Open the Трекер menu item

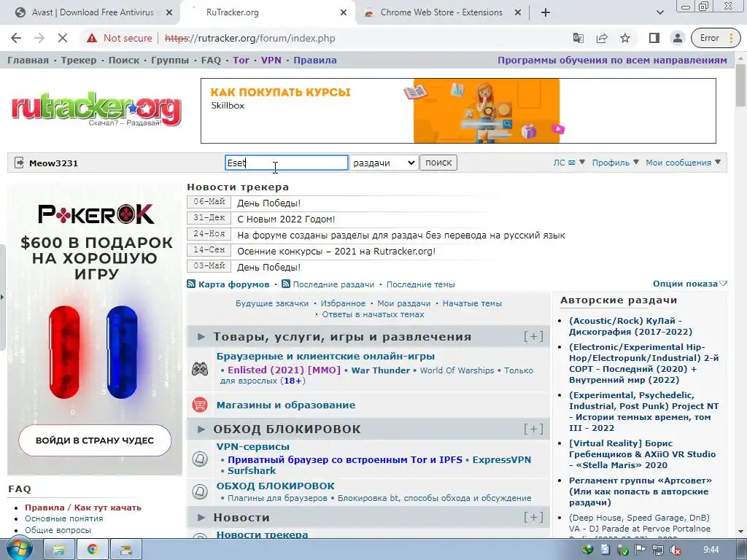pos(79,60)
